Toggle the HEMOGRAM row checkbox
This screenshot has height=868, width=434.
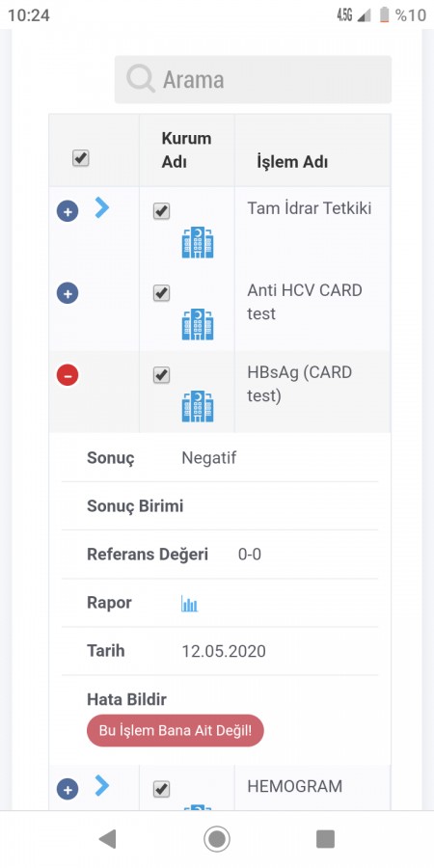pyautogui.click(x=161, y=789)
